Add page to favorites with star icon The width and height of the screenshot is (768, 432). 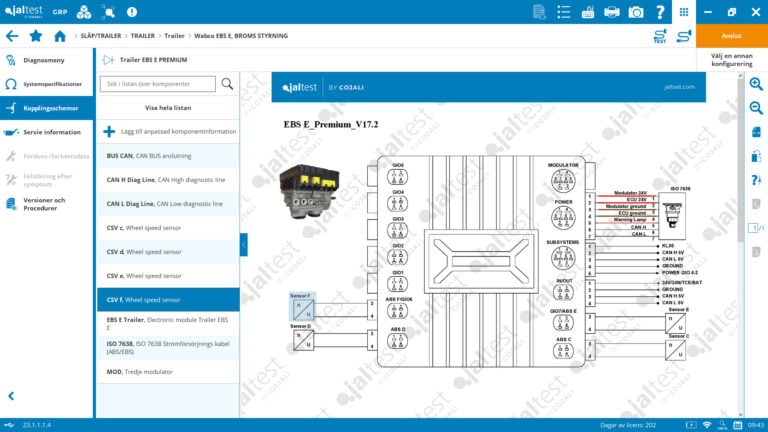coord(36,36)
